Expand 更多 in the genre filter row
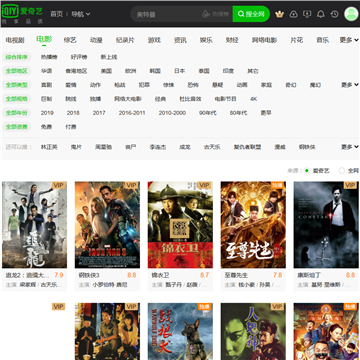This screenshot has height=360, width=360. coord(350,85)
